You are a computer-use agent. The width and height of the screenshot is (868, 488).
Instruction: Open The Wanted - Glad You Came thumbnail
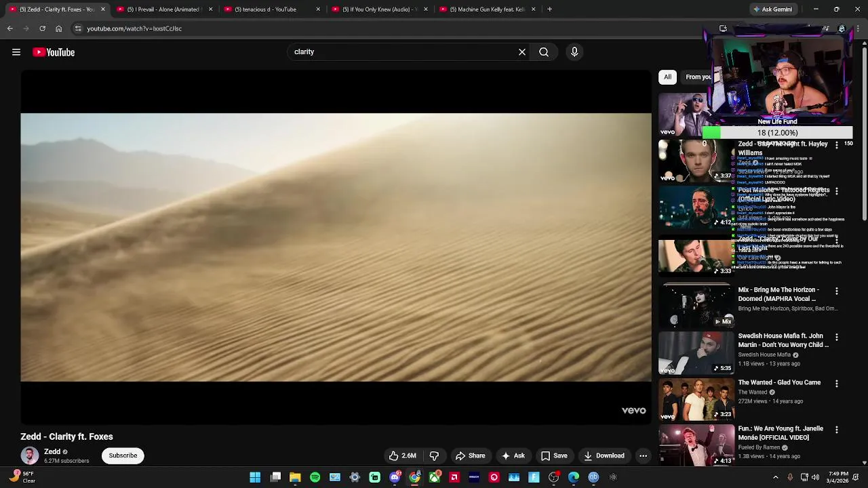(696, 400)
